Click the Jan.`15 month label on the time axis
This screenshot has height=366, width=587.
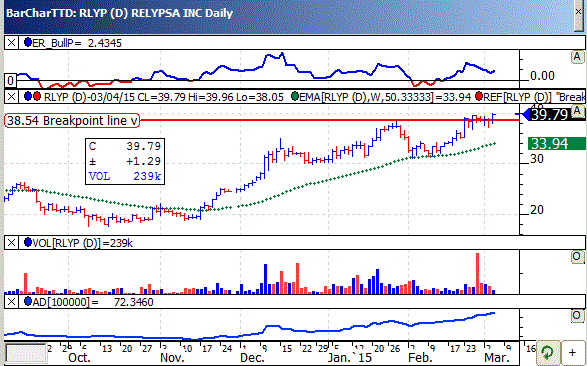(x=350, y=358)
